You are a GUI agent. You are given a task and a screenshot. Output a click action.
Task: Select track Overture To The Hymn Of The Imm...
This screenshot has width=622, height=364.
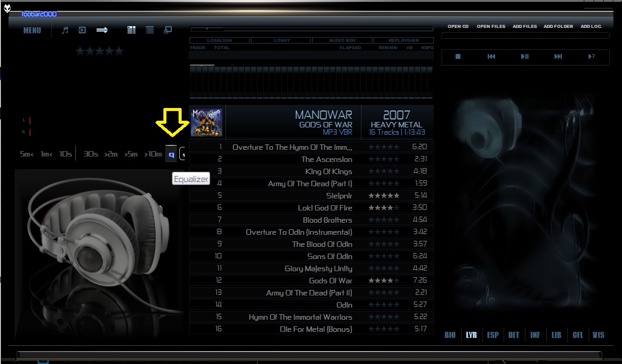(x=312, y=147)
